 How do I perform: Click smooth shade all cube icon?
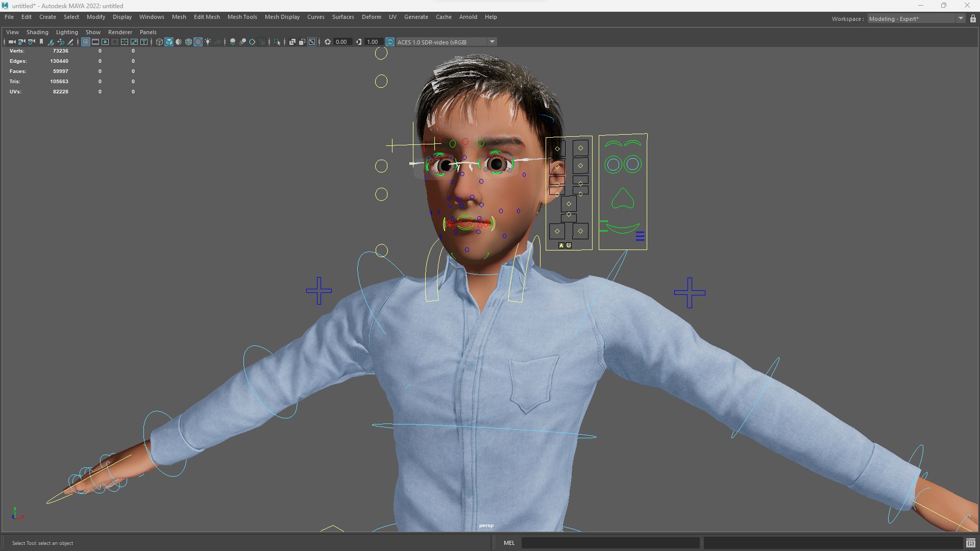pos(169,42)
